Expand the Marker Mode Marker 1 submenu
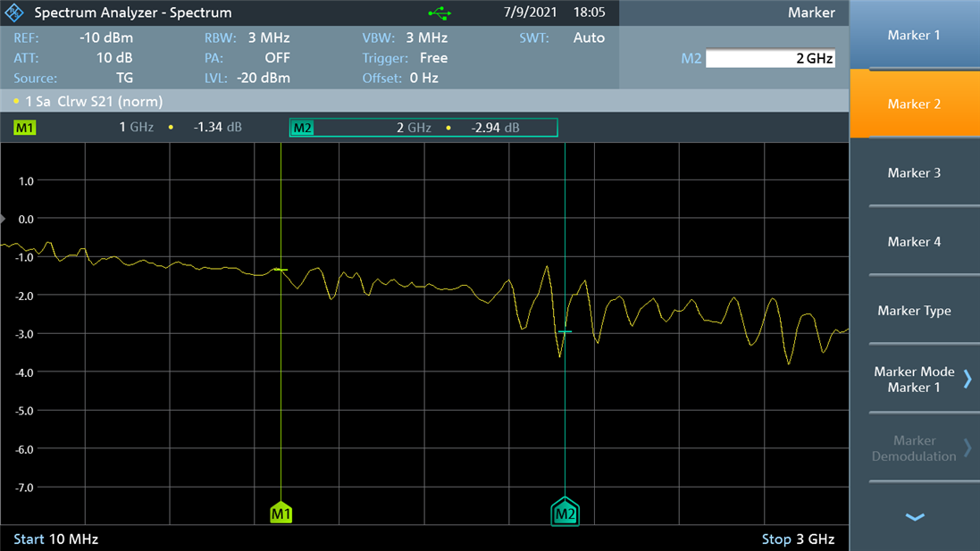 [x=915, y=380]
